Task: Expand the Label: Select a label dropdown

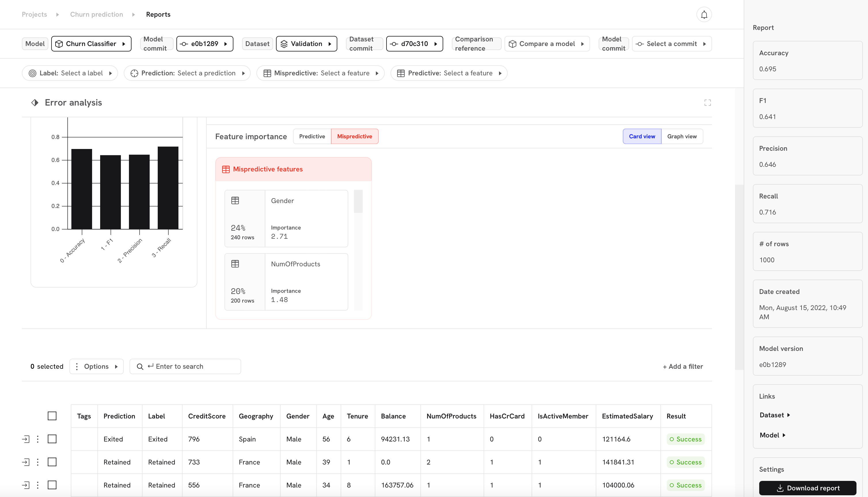Action: [70, 73]
